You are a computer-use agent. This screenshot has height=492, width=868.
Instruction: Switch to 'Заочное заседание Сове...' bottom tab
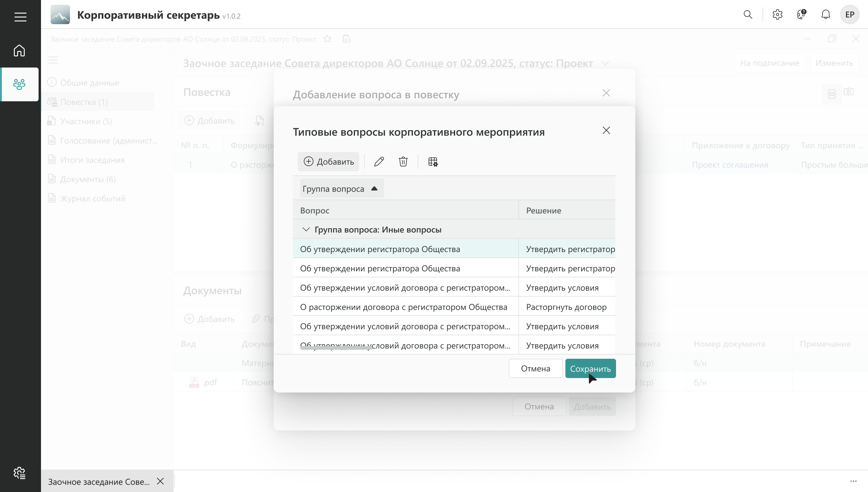coord(99,481)
